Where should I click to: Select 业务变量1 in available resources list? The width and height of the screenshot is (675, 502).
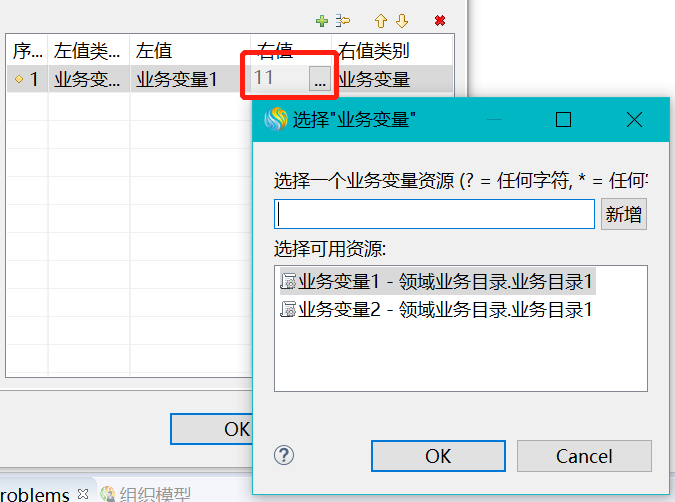point(437,282)
